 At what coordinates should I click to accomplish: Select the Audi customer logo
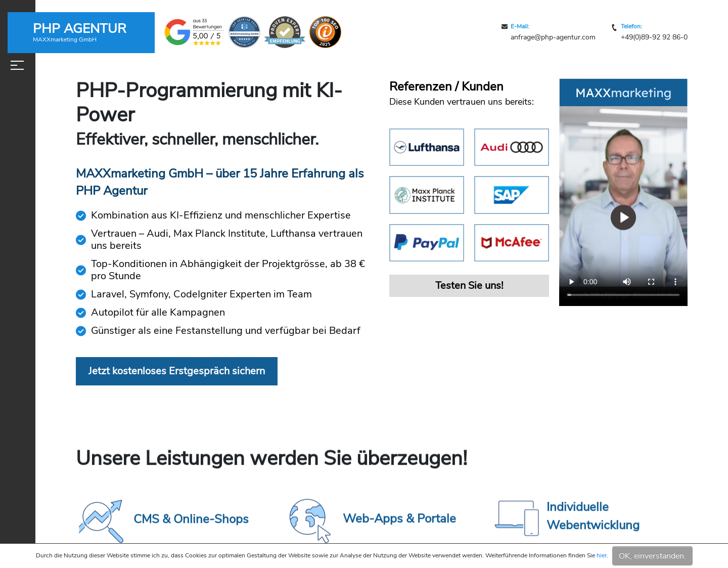click(512, 147)
